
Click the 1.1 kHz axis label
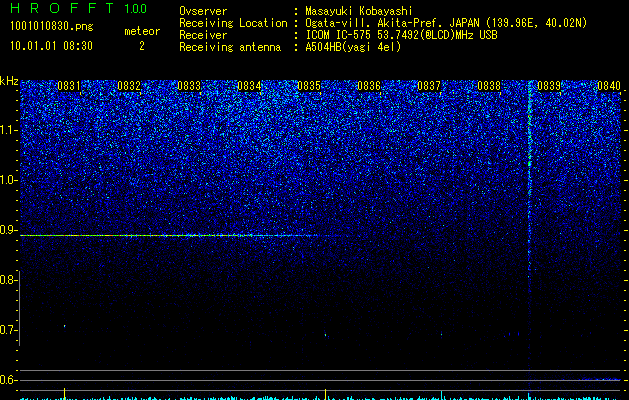tap(9, 130)
